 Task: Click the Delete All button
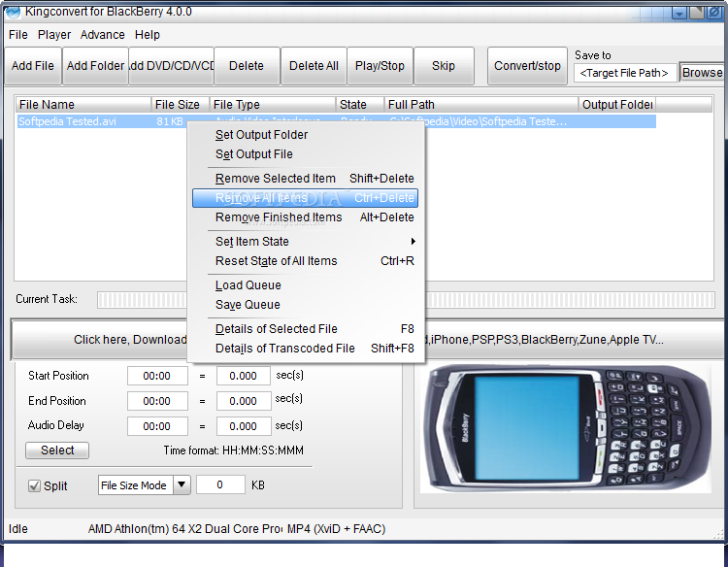pos(314,66)
